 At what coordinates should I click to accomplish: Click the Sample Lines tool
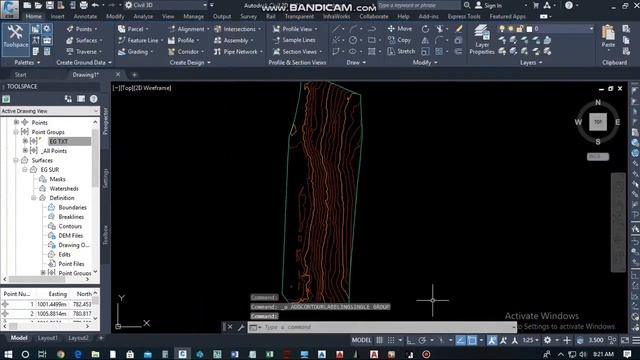click(x=294, y=40)
